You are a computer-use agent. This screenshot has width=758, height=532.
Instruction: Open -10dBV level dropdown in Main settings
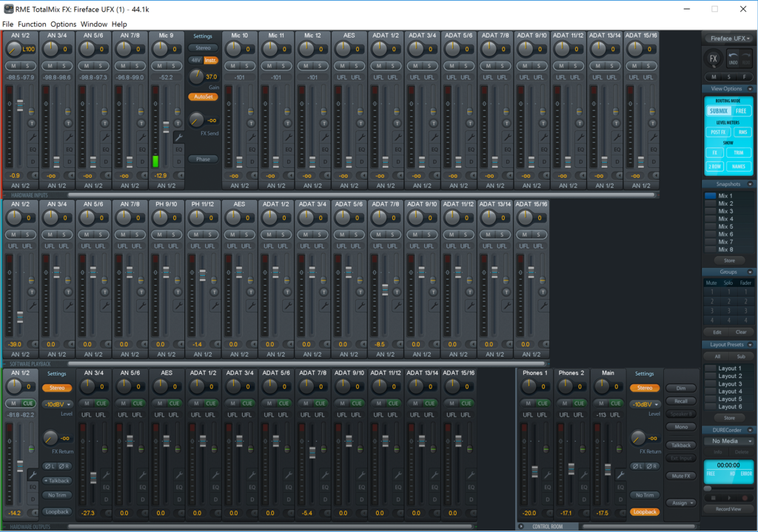pyautogui.click(x=645, y=405)
